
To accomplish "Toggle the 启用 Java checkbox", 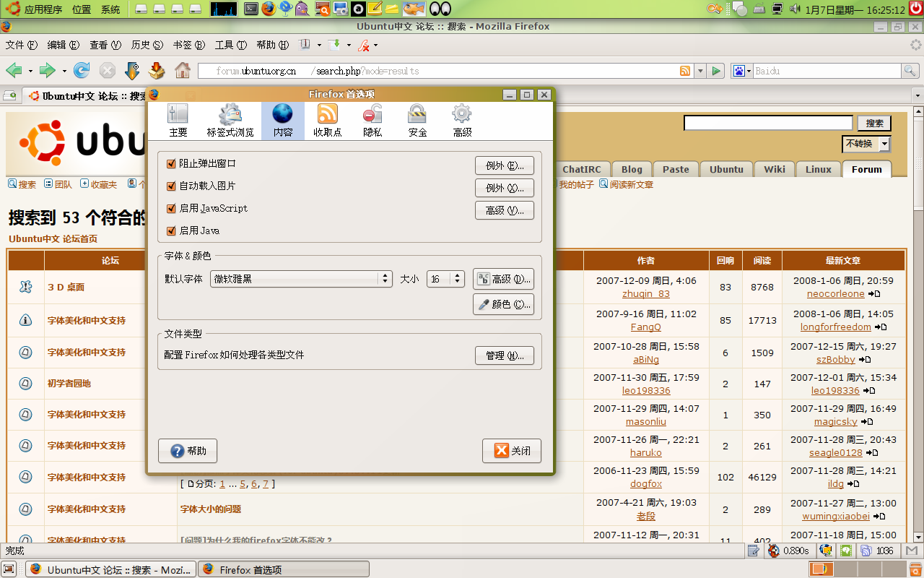I will point(171,231).
